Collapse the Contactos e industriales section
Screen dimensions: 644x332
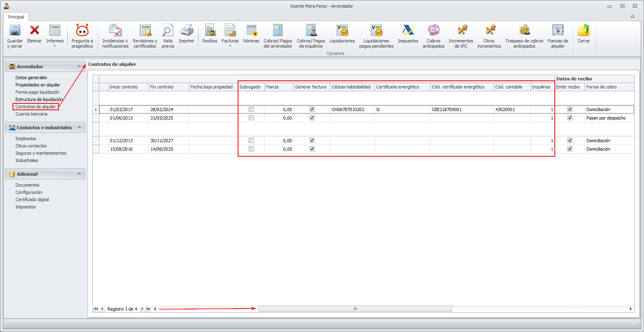coord(79,127)
